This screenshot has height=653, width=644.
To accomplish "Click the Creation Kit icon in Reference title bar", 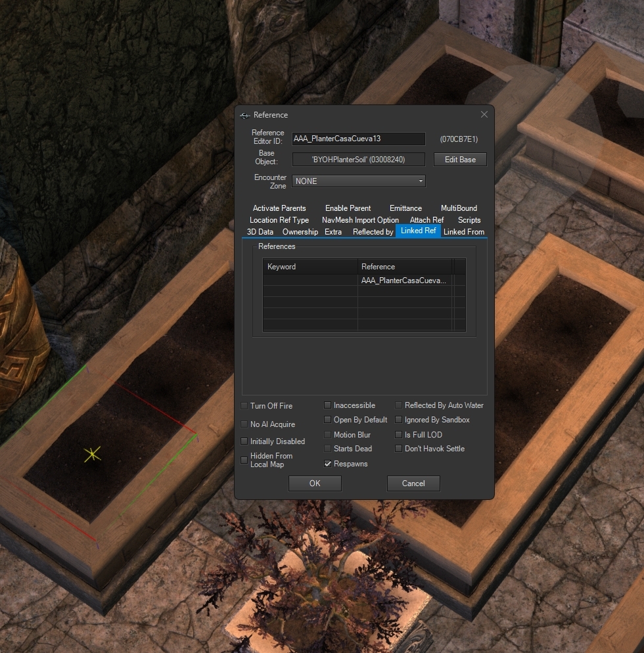I will [245, 116].
